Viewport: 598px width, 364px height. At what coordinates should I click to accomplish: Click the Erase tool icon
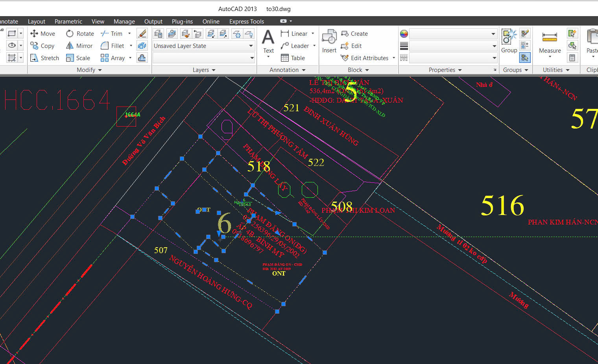click(142, 34)
